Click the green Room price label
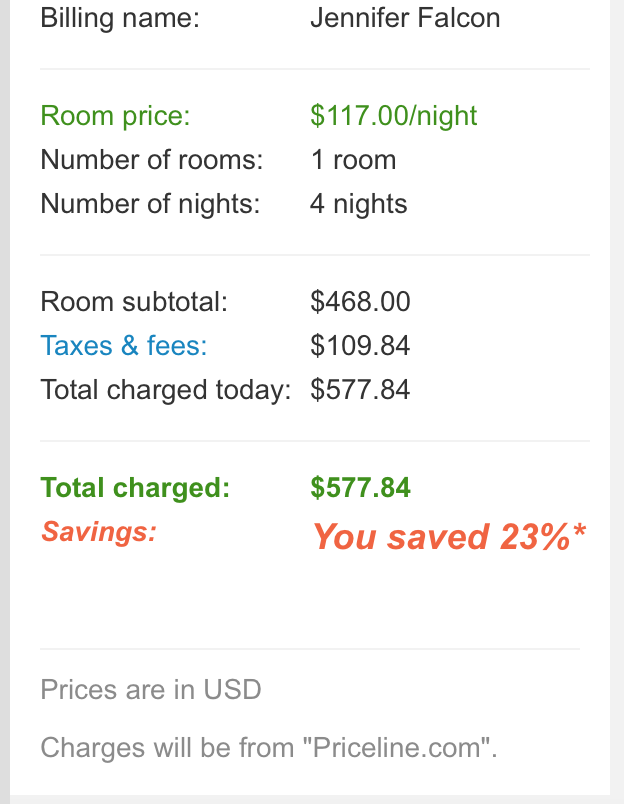The width and height of the screenshot is (624, 804). [115, 116]
